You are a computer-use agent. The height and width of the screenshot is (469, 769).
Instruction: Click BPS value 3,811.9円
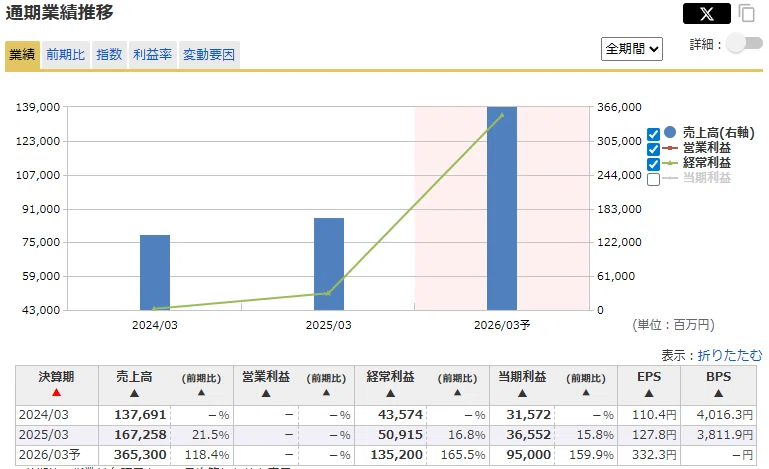[x=724, y=435]
